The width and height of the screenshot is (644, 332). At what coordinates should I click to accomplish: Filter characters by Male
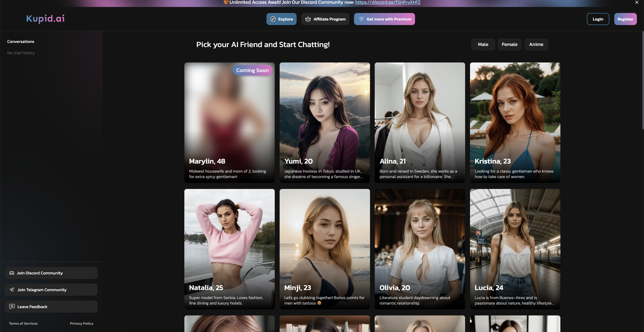(x=483, y=44)
